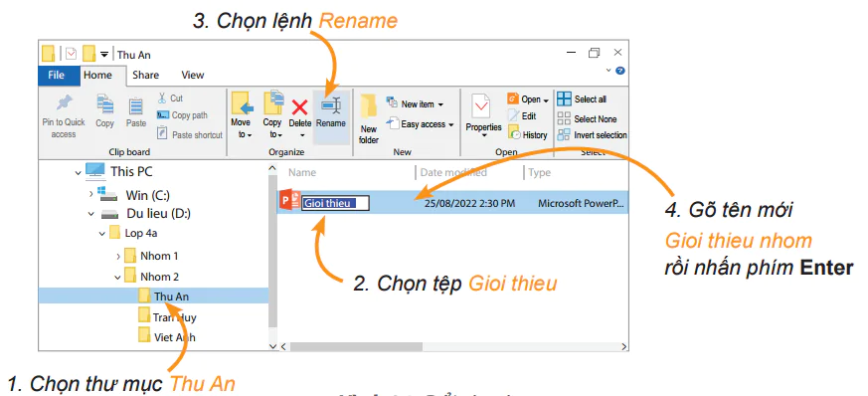
Task: Click the Select all icon
Action: pyautogui.click(x=564, y=99)
